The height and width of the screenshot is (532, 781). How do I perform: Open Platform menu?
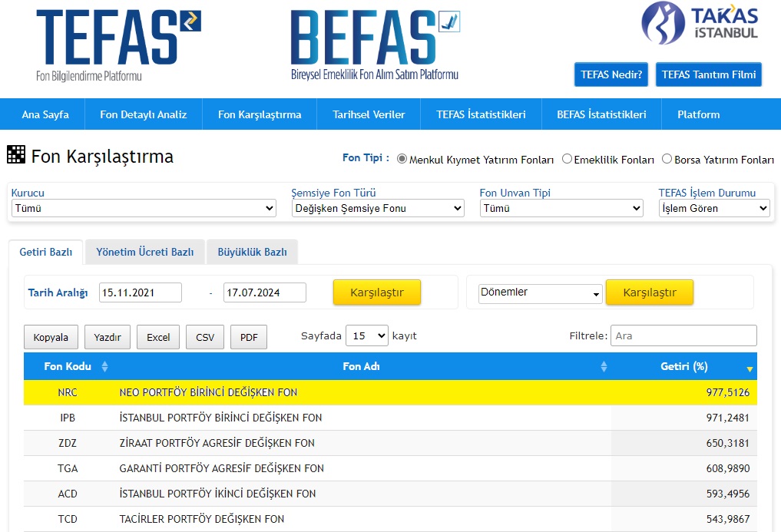698,114
